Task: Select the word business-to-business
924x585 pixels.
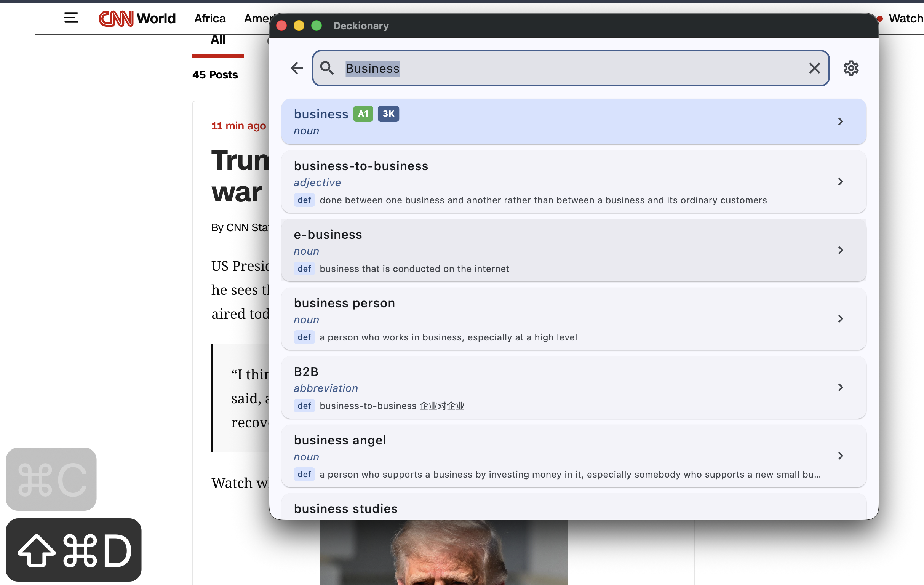Action: coord(361,166)
